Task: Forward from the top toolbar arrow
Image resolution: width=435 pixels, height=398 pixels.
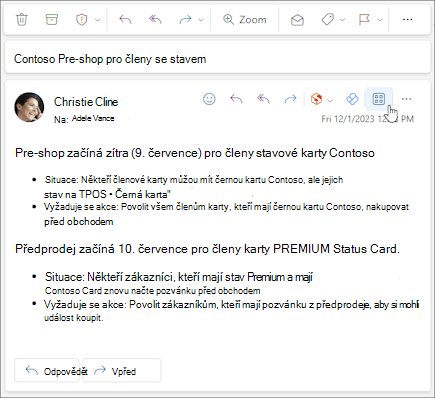Action: 185,20
